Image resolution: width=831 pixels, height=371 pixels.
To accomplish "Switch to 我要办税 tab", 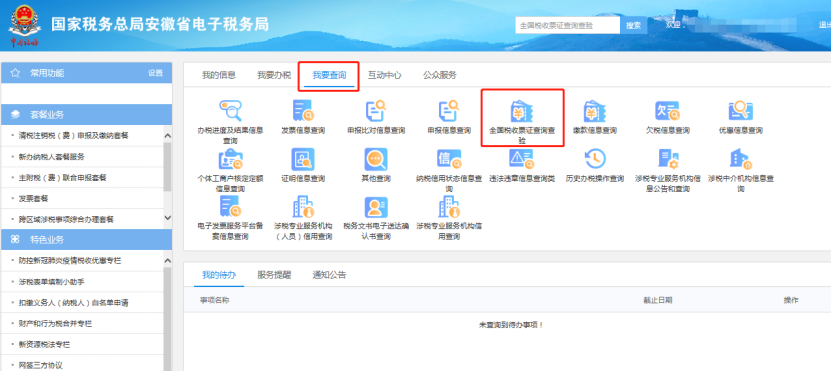I will tap(274, 75).
